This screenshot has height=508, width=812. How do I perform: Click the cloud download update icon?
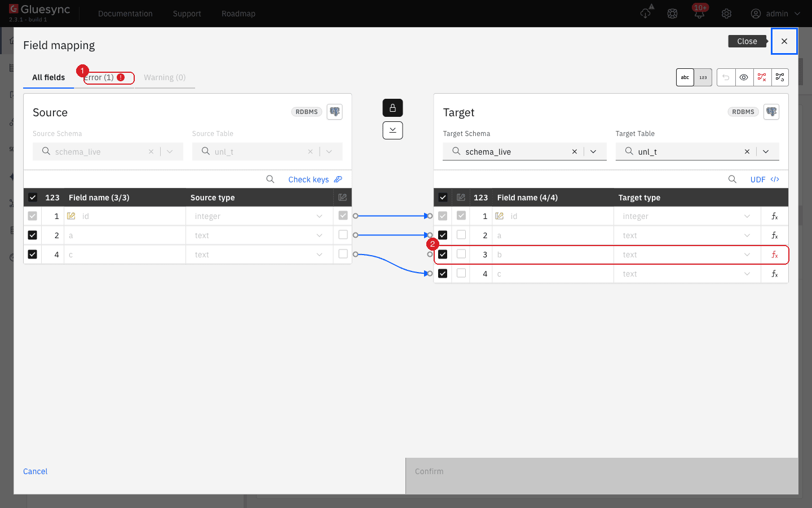pos(646,12)
